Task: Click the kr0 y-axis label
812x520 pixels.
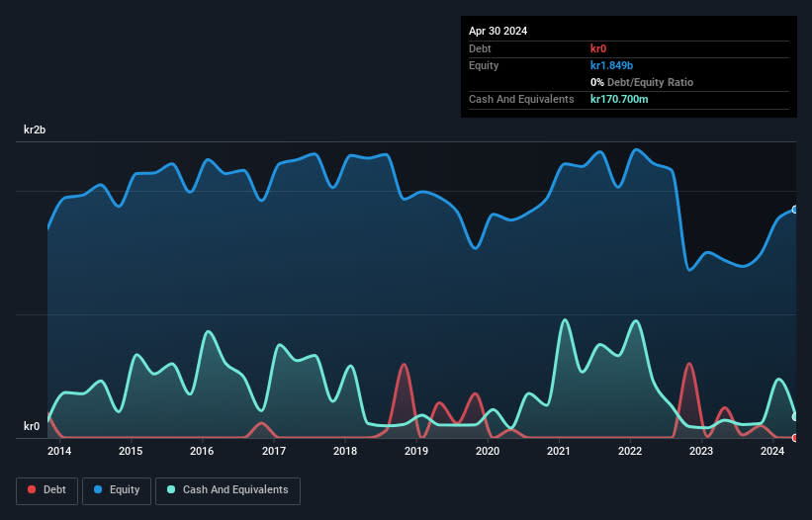Action: coord(32,426)
